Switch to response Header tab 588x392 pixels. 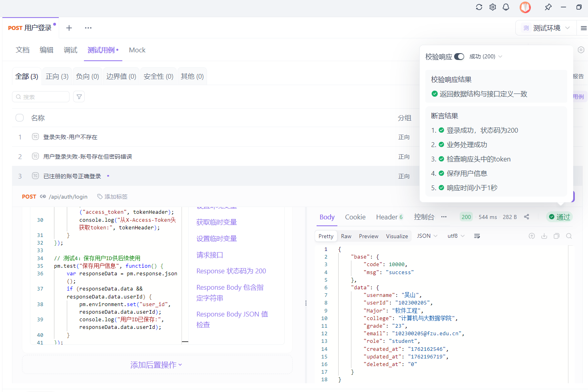point(389,217)
